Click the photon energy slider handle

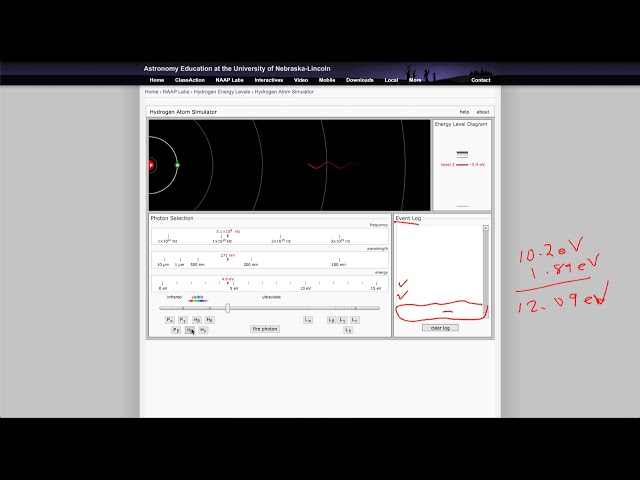pyautogui.click(x=228, y=308)
